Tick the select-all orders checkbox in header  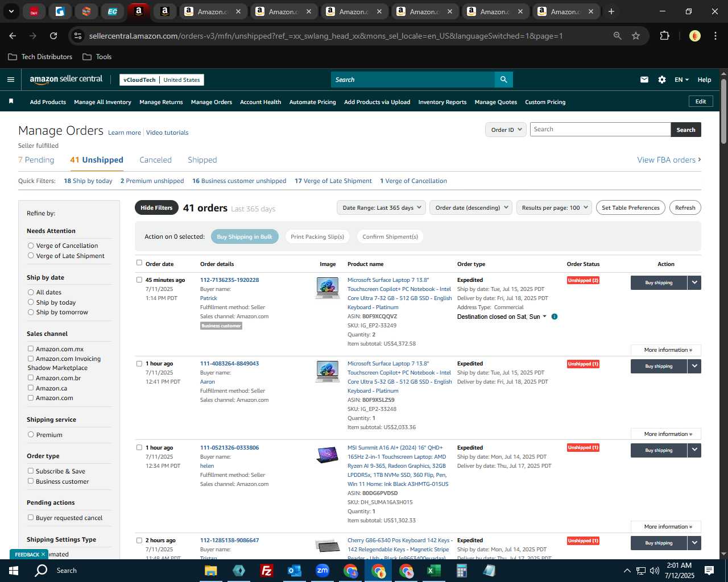click(139, 263)
